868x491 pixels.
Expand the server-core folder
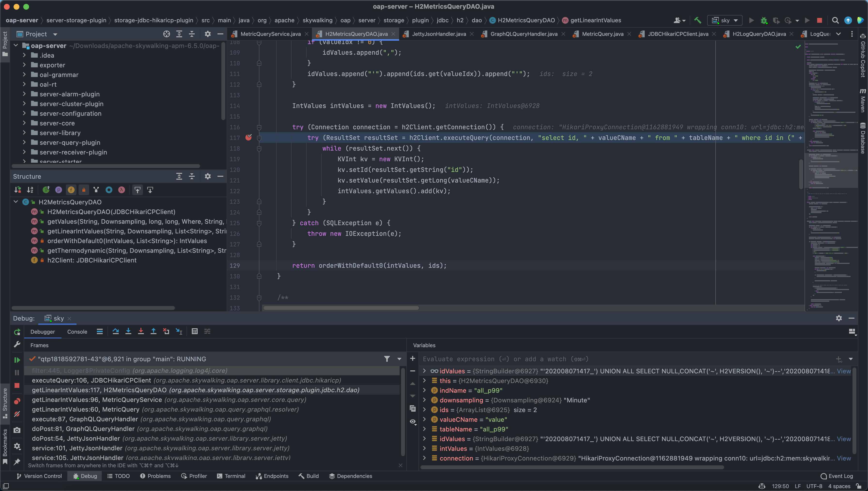pos(24,123)
